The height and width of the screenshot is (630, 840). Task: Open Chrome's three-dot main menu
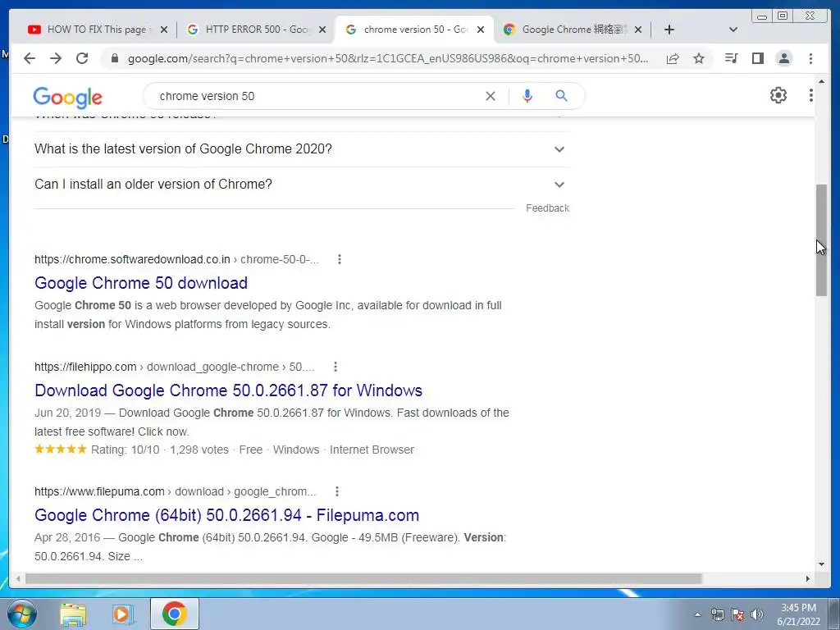coord(810,58)
